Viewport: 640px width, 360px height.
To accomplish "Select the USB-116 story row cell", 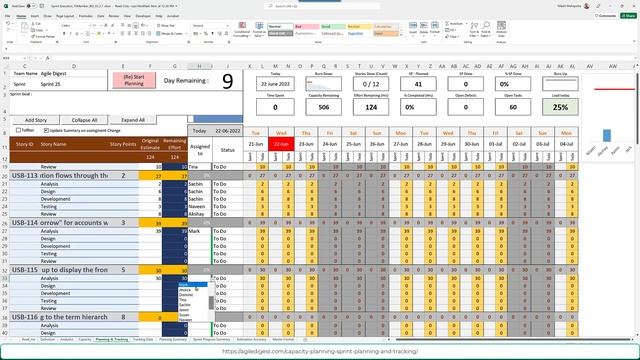I will (24, 317).
